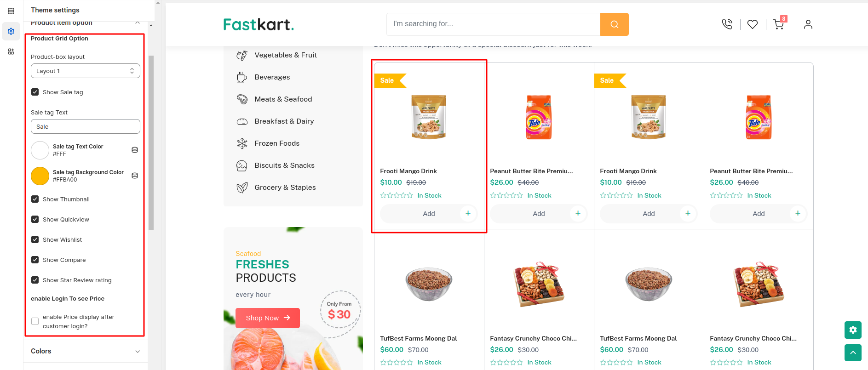Open the wishlist heart icon in header

point(753,24)
